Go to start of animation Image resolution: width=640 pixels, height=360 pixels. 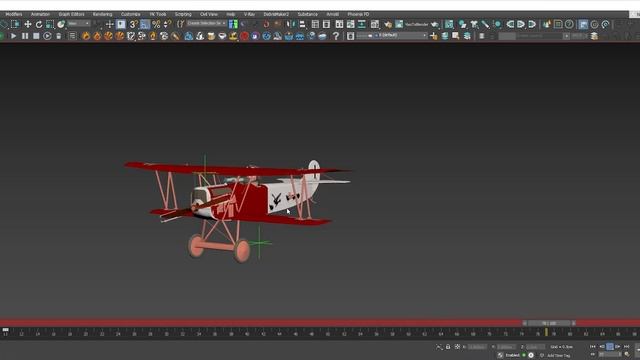[x=593, y=347]
